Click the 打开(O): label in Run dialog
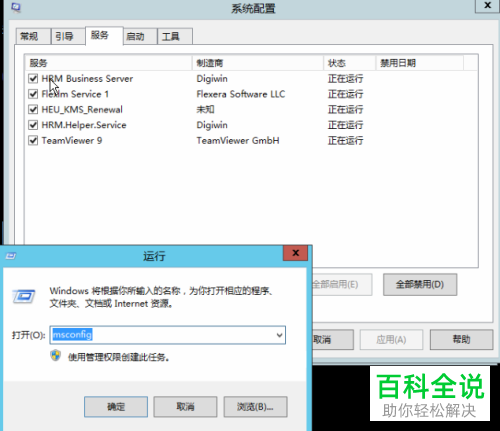 click(x=28, y=335)
